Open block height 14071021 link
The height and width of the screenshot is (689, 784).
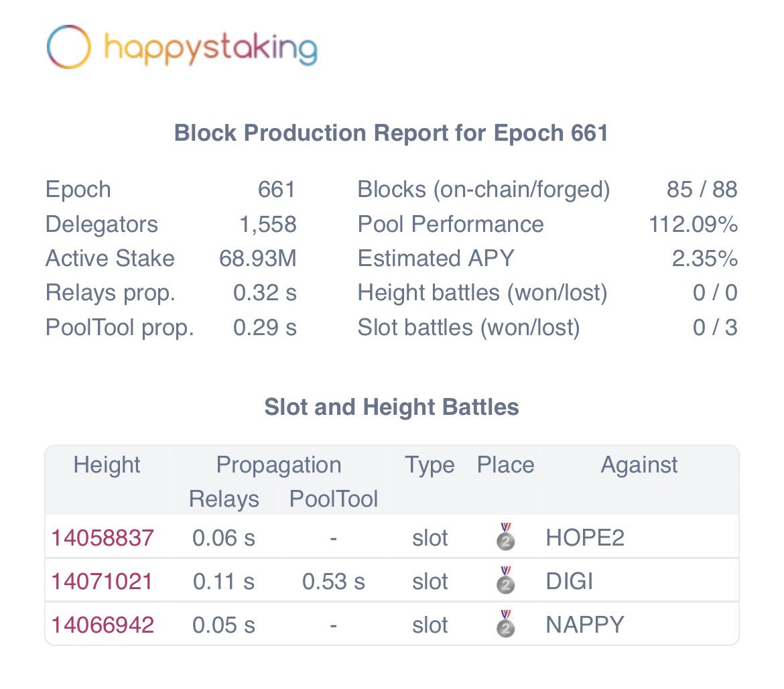(x=102, y=582)
